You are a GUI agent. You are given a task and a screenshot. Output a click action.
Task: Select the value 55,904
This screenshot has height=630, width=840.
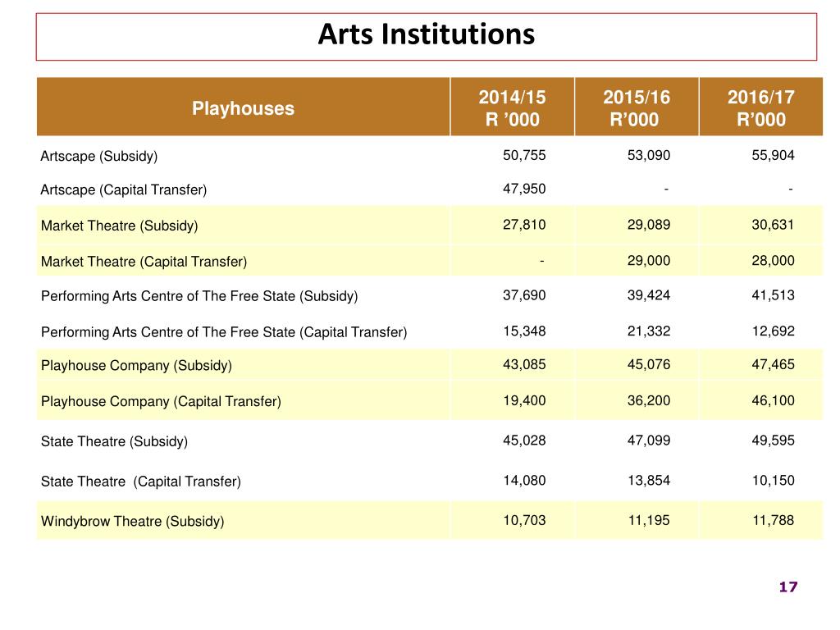(x=773, y=155)
